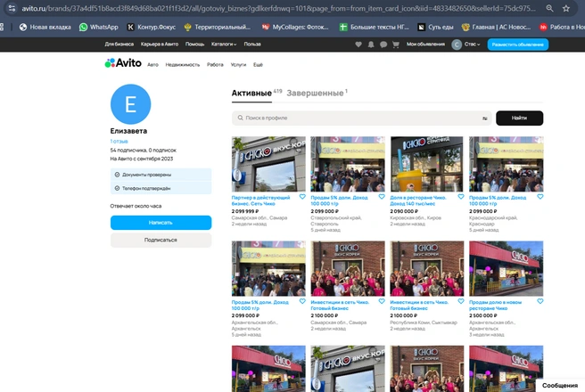Open Большие тексты НГ bookmark
585x392 pixels.
click(375, 27)
